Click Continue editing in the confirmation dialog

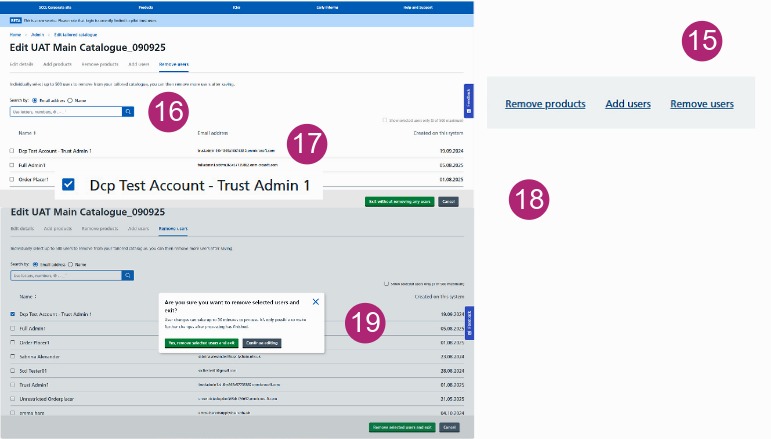click(x=262, y=343)
